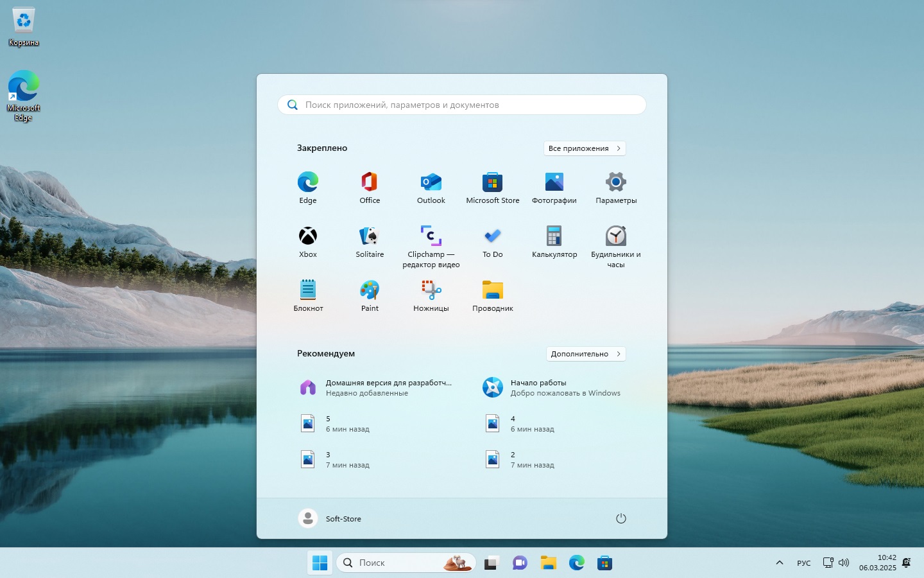Click the Все приложения button
924x578 pixels.
point(585,148)
